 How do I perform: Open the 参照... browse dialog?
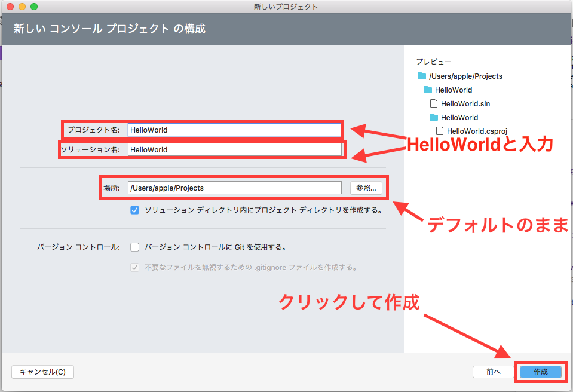tap(366, 188)
